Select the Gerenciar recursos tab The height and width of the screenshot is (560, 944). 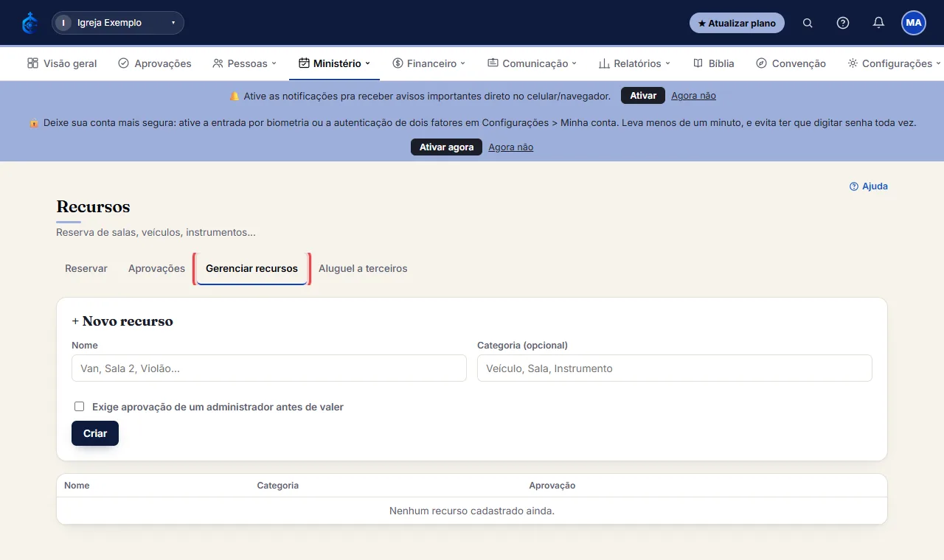251,269
